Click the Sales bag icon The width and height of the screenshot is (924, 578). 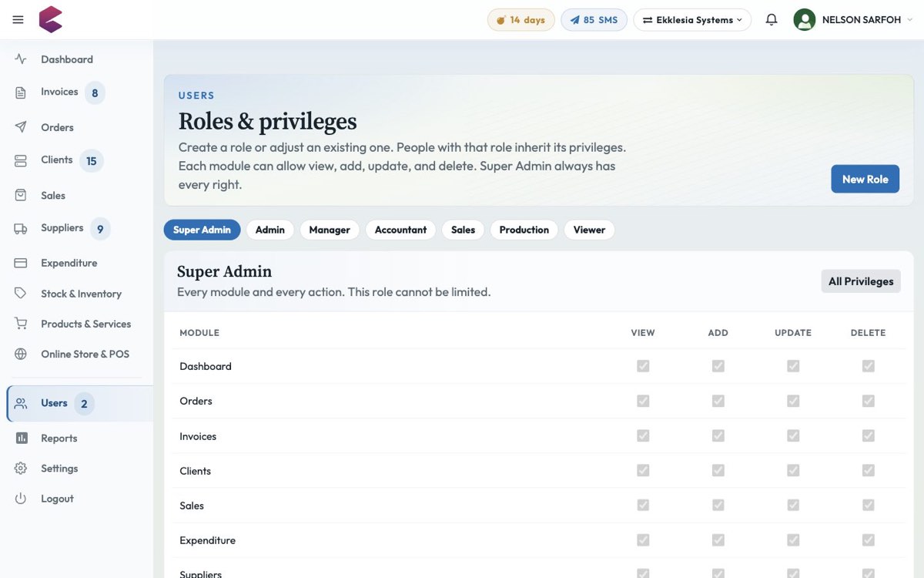21,196
